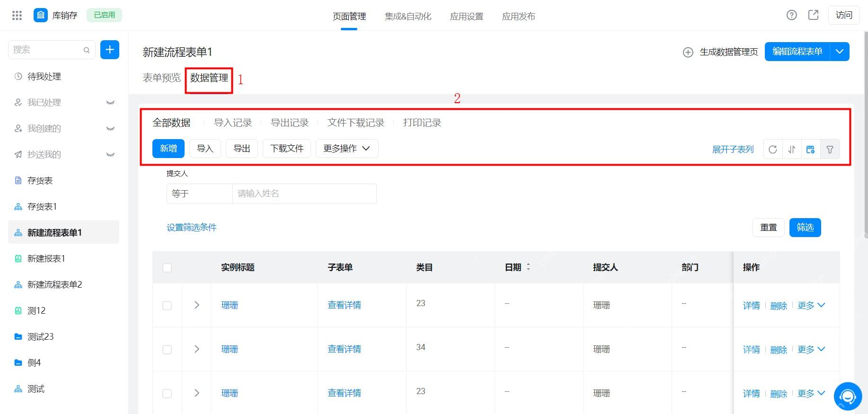Select the 打印记录 tab
Viewport: 868px width, 414px height.
(422, 123)
